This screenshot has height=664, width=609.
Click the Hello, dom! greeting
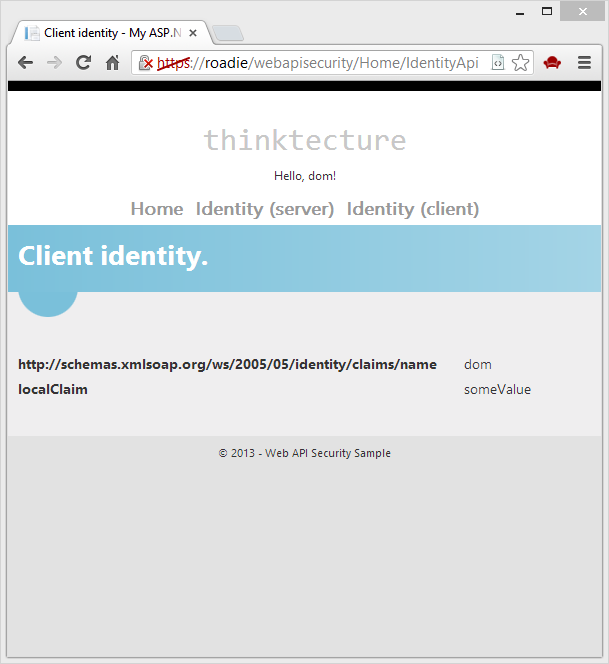pos(305,176)
